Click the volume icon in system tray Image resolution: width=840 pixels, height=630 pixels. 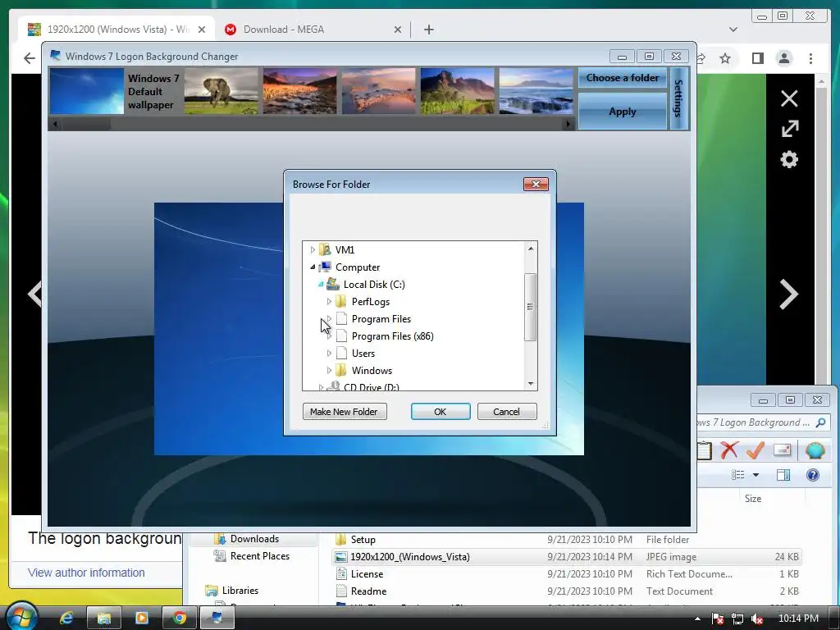(757, 619)
